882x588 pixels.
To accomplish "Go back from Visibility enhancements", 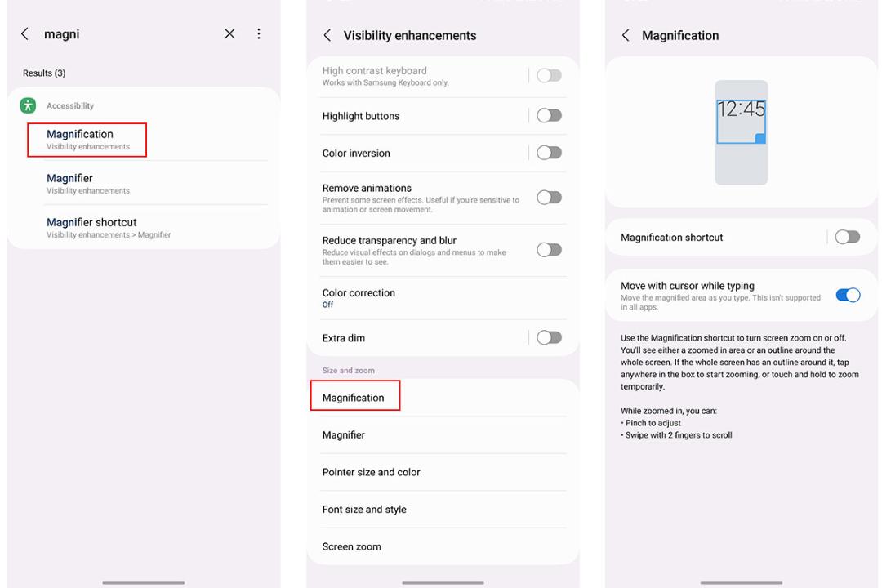I will click(x=327, y=35).
